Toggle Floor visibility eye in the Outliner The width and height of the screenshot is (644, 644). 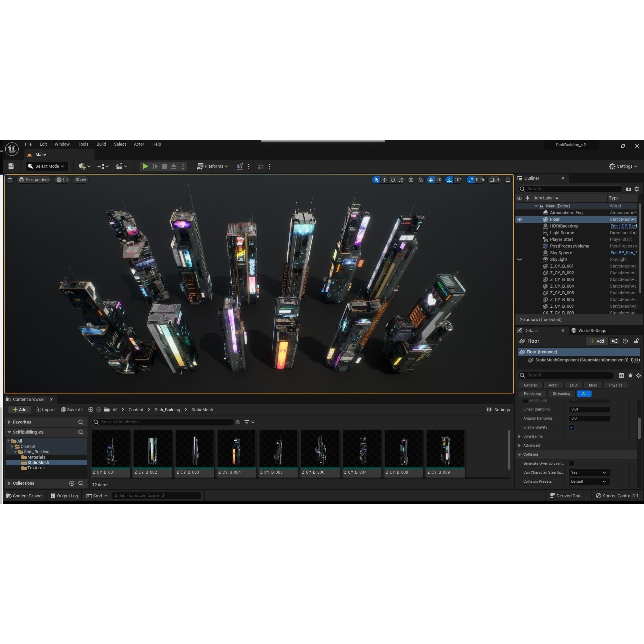point(519,219)
